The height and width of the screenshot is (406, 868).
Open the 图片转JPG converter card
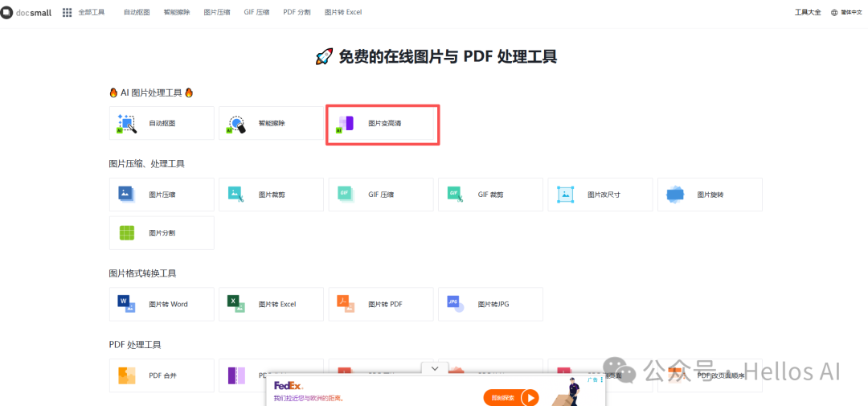pyautogui.click(x=490, y=304)
